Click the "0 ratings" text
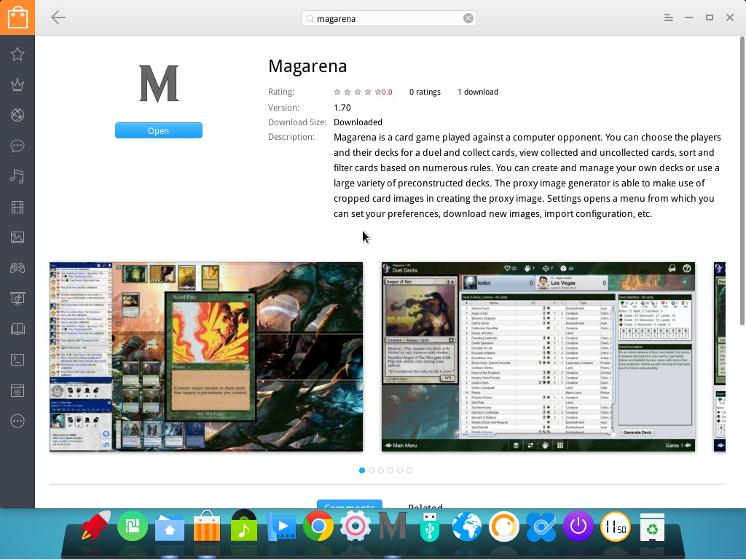Screen dimensions: 746x560 point(425,92)
